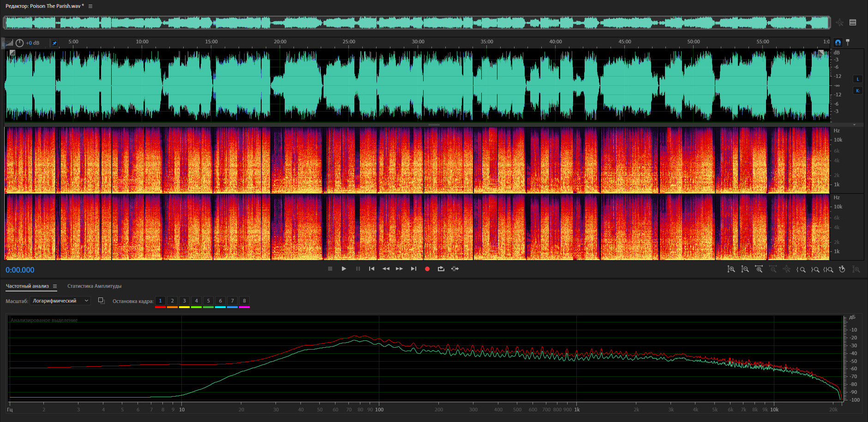This screenshot has height=422, width=868.
Task: Click hold frame button 8
Action: 245,301
